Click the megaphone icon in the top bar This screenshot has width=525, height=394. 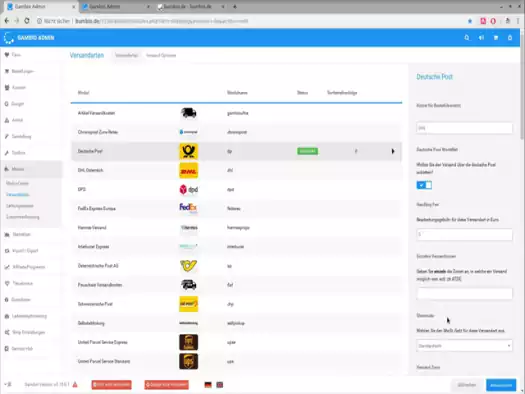(481, 38)
